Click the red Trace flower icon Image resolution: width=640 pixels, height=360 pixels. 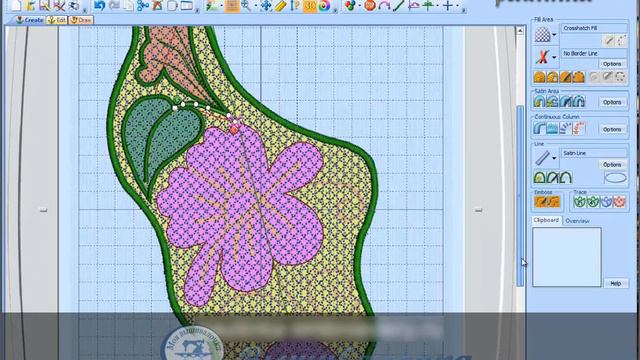click(619, 202)
